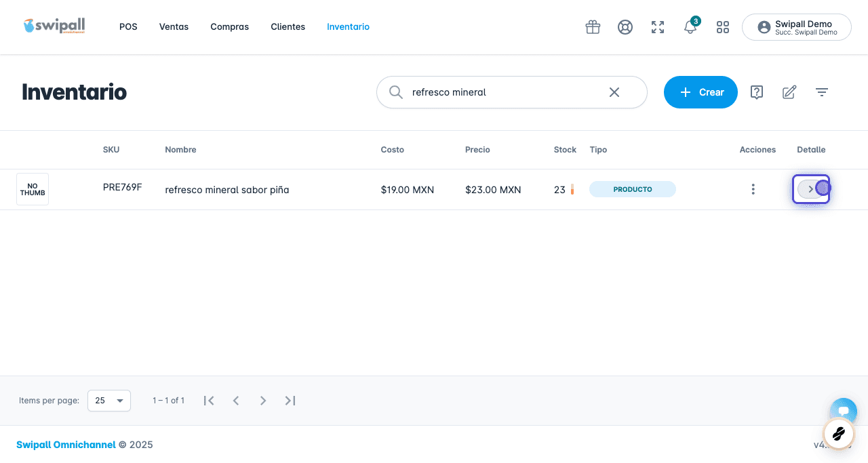Click the stock value 23
The height and width of the screenshot is (463, 868).
pyautogui.click(x=559, y=190)
